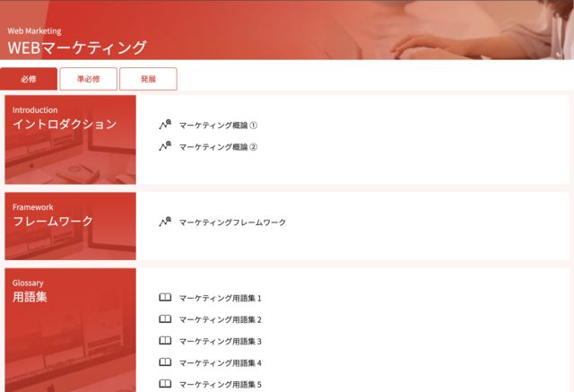Click the book icon beside マーケティング用語集 2
This screenshot has height=392, width=574.
click(165, 319)
